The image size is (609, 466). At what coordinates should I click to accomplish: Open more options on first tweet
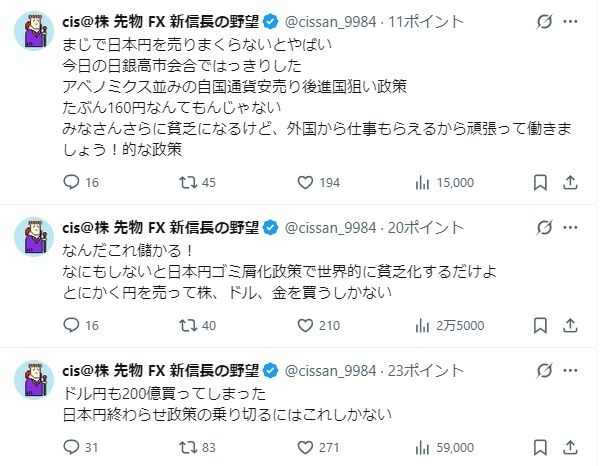(x=577, y=20)
